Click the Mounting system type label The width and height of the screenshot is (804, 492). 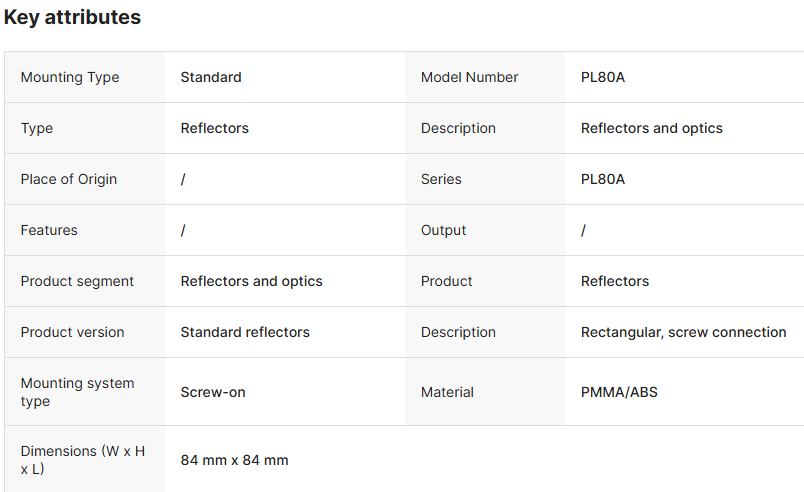coord(77,392)
